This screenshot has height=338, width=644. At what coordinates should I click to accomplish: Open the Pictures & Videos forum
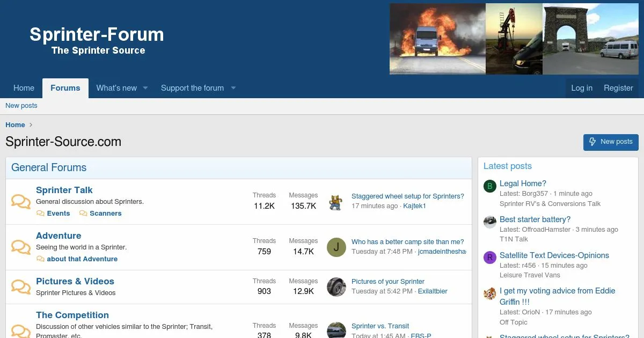75,281
